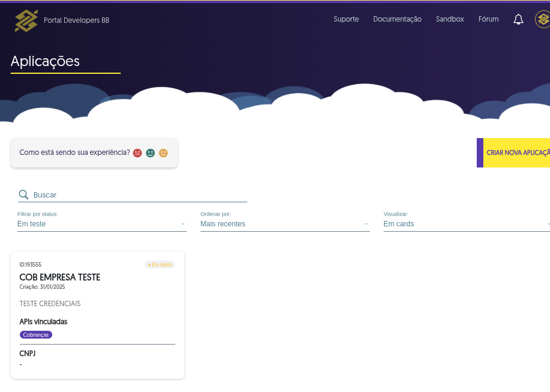Expand the Visualizar dropdown
The image size is (550, 392).
[x=466, y=224]
